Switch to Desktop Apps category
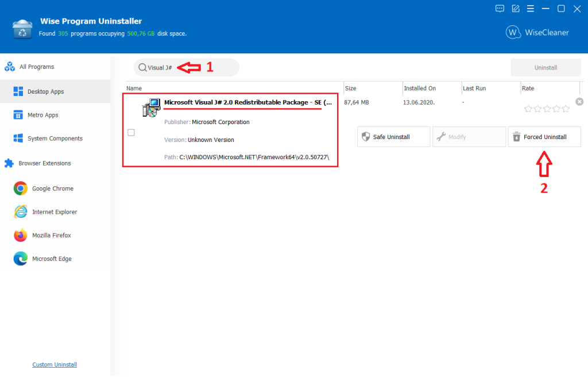The height and width of the screenshot is (377, 588). pyautogui.click(x=55, y=91)
